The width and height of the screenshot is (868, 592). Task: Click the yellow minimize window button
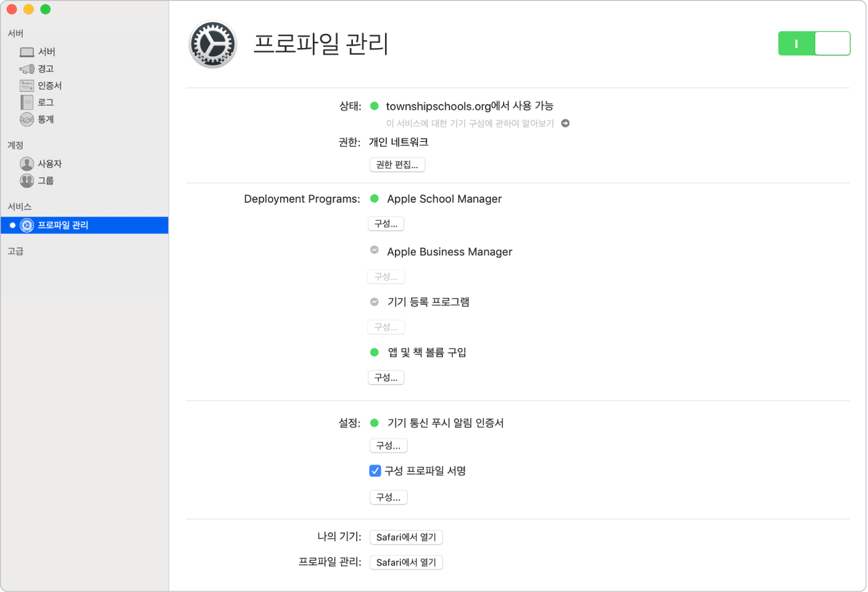coord(28,9)
